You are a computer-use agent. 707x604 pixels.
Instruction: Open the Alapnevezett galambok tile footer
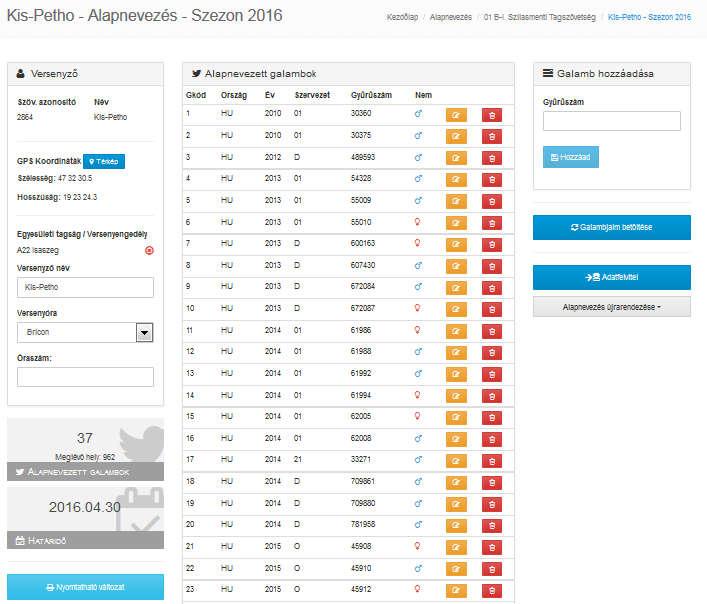85,472
